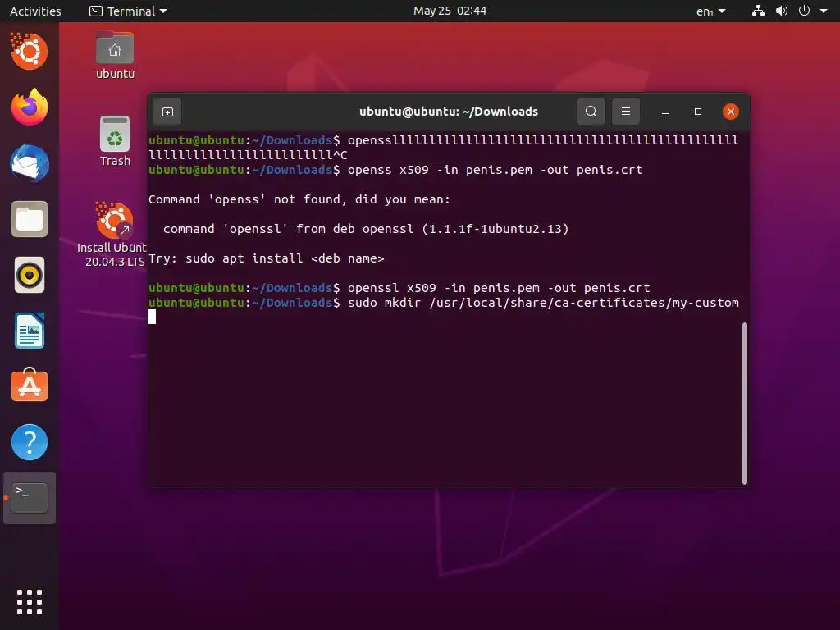
Task: Show the applications grid
Action: (x=30, y=602)
